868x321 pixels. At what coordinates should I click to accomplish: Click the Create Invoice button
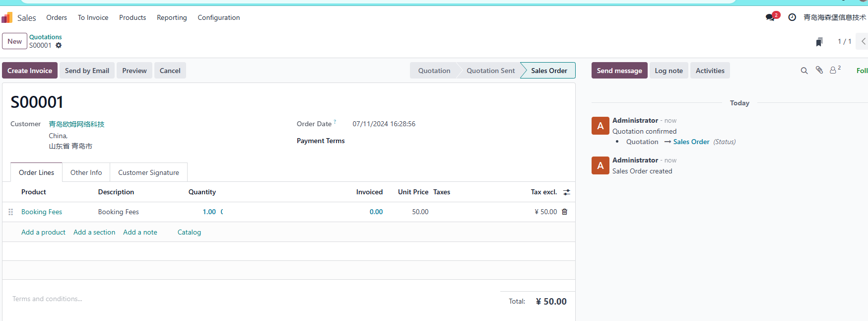(x=30, y=71)
